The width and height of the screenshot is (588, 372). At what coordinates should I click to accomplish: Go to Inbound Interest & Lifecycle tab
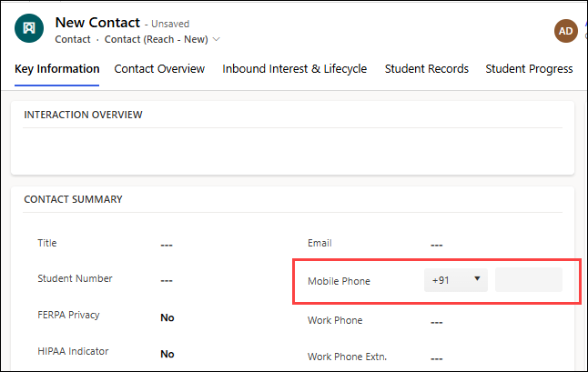[295, 69]
